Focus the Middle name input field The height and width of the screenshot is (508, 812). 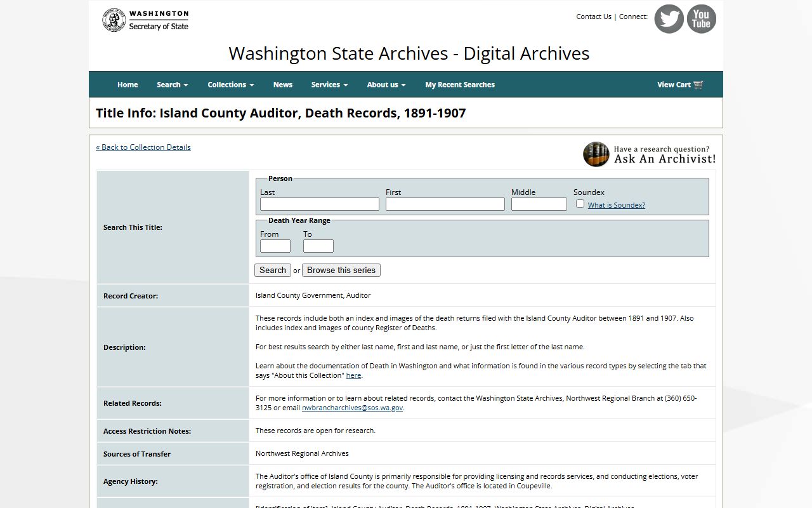point(539,204)
